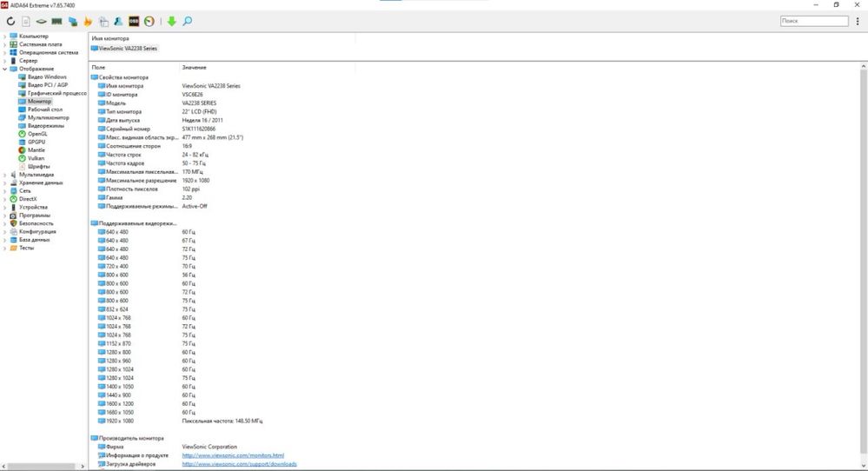This screenshot has width=868, height=471.
Task: Select Vulkan in the tree
Action: (36, 158)
